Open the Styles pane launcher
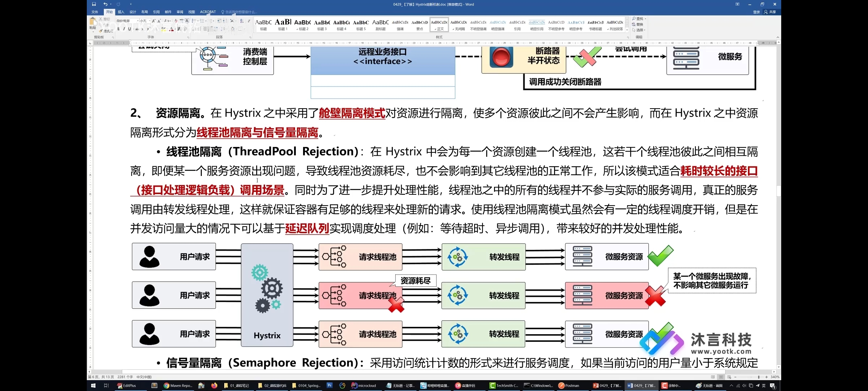 pyautogui.click(x=627, y=37)
